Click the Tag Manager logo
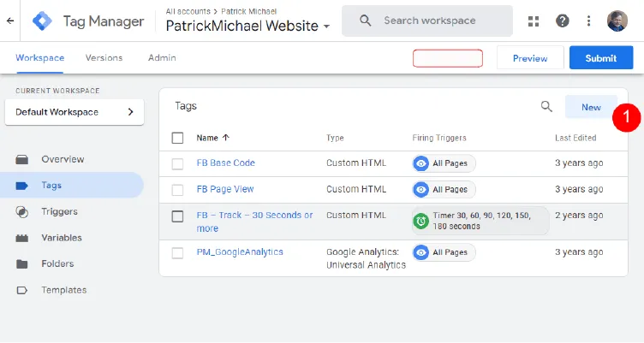Viewport: 644px width, 343px height. [39, 21]
